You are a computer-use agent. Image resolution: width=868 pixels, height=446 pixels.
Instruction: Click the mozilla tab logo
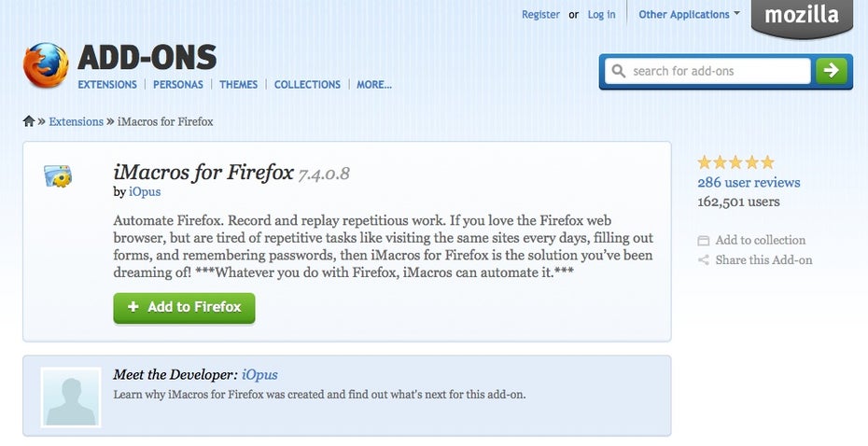click(x=802, y=18)
